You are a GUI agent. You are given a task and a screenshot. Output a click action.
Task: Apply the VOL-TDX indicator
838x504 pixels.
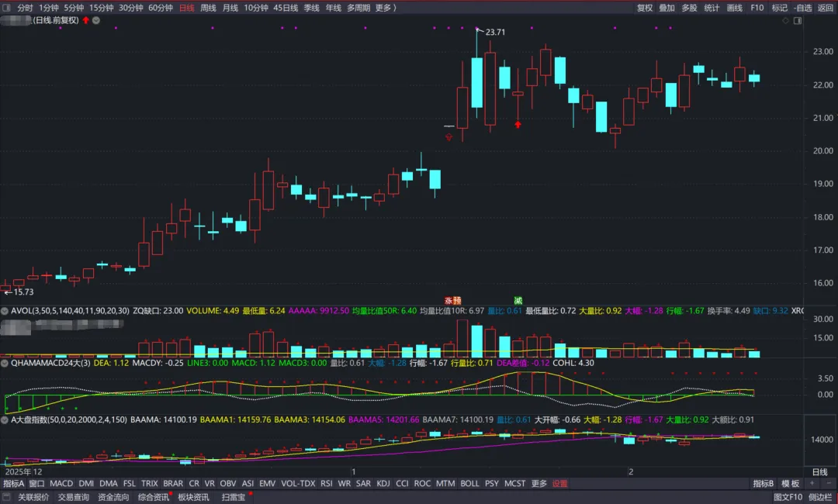298,483
